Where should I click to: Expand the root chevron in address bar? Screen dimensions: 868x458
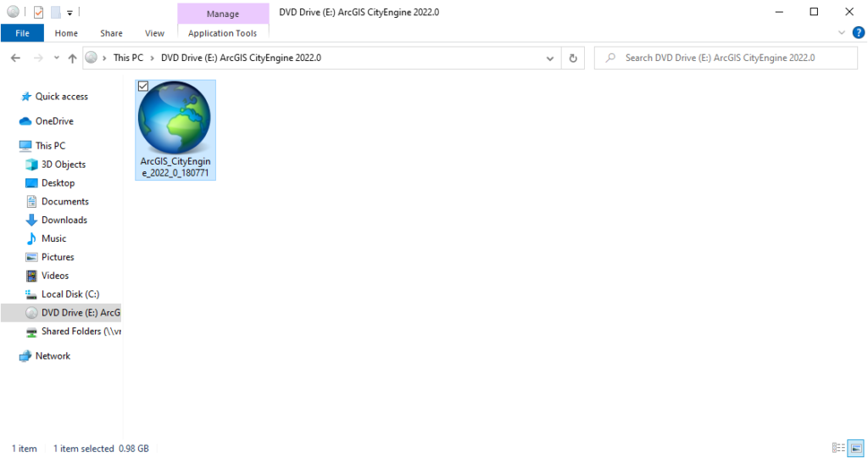[104, 58]
